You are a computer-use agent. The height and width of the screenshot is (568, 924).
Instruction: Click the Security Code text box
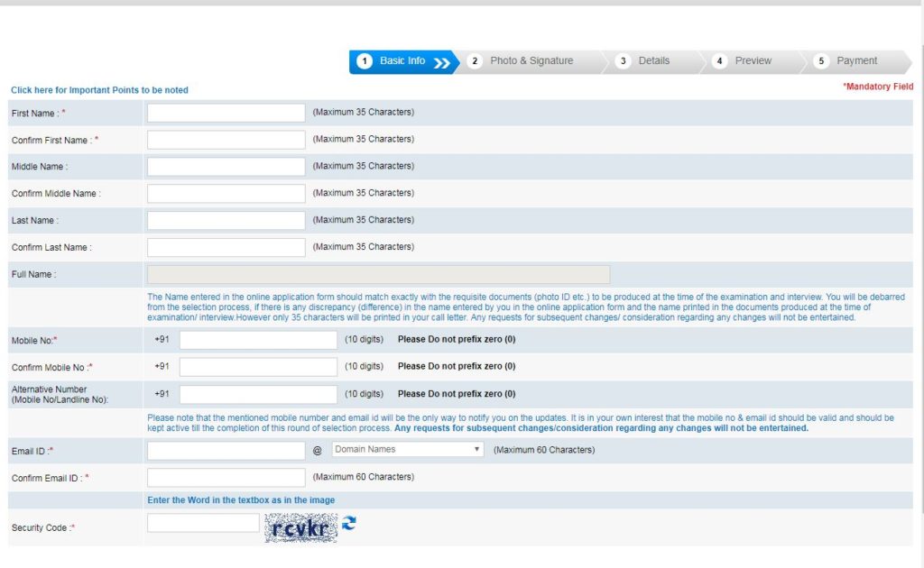[x=203, y=523]
